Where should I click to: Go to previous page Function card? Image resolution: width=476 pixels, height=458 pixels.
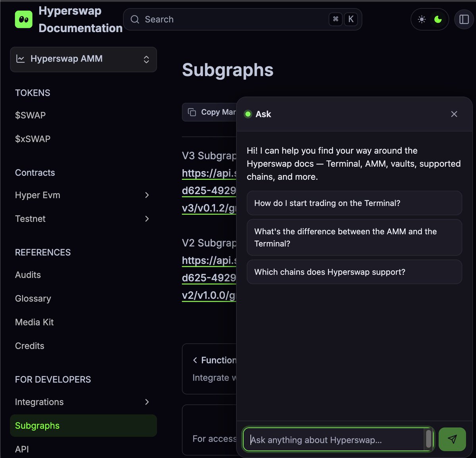click(x=209, y=369)
